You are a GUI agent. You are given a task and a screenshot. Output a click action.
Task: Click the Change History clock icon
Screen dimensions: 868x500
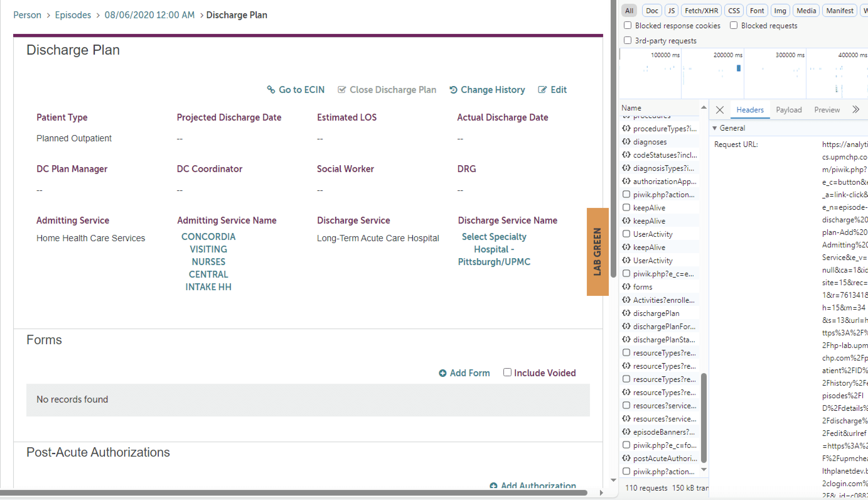(453, 90)
